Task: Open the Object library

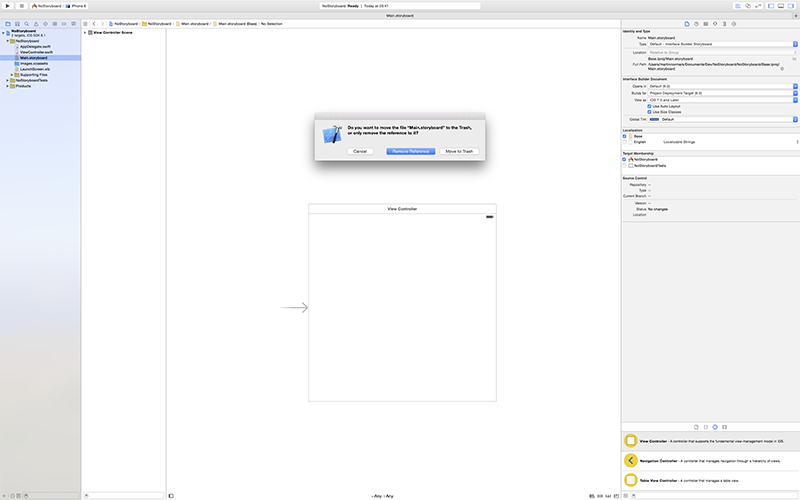Action: 715,427
